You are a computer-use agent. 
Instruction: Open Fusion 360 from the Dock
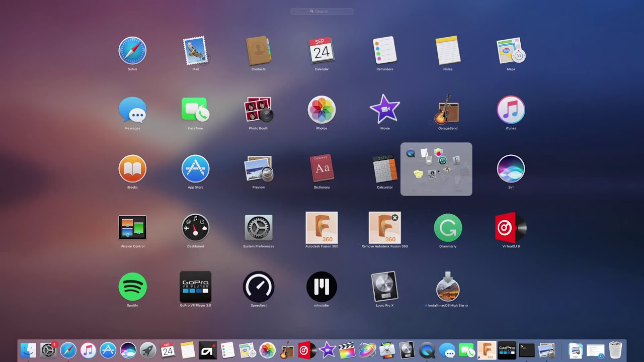pyautogui.click(x=487, y=350)
